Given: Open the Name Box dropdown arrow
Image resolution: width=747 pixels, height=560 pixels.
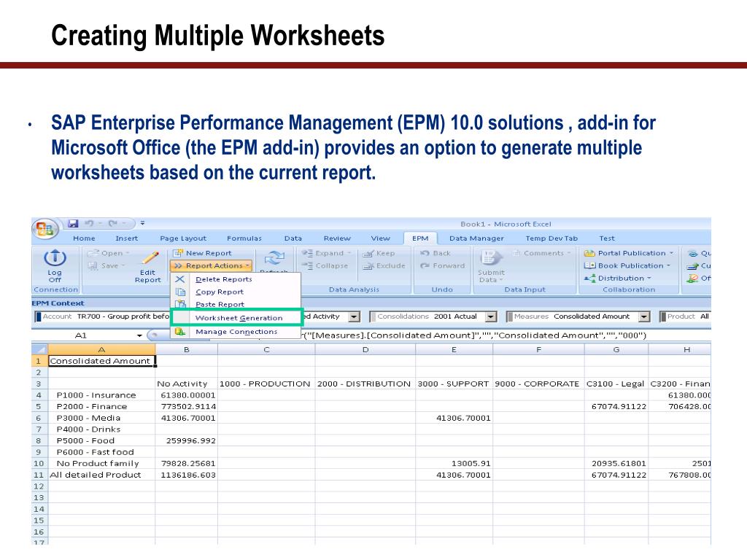Looking at the screenshot, I should point(139,335).
